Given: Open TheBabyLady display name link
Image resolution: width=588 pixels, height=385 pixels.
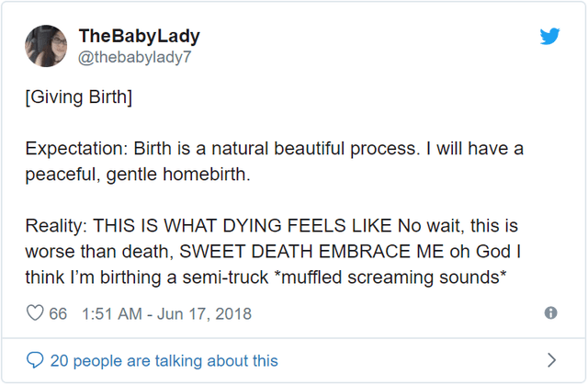Looking at the screenshot, I should tap(139, 37).
